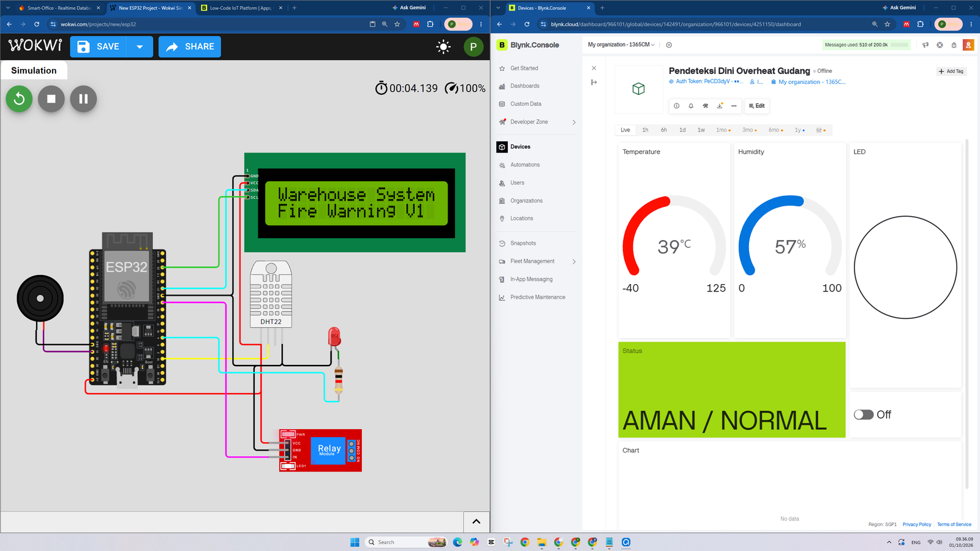
Task: Restart the Wokwi simulation
Action: [x=19, y=99]
